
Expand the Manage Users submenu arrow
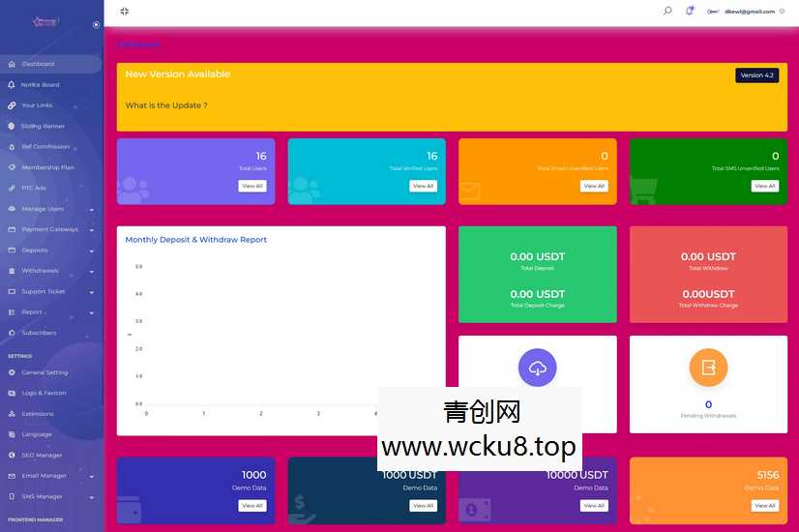point(92,210)
